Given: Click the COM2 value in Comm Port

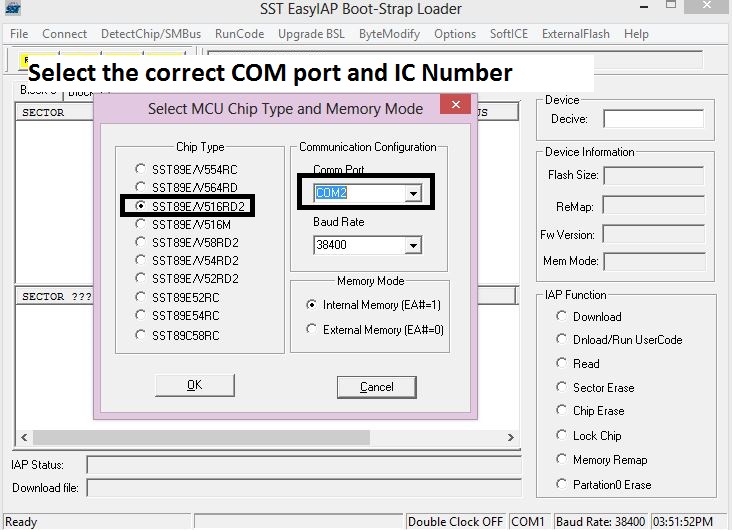Looking at the screenshot, I should (x=331, y=193).
